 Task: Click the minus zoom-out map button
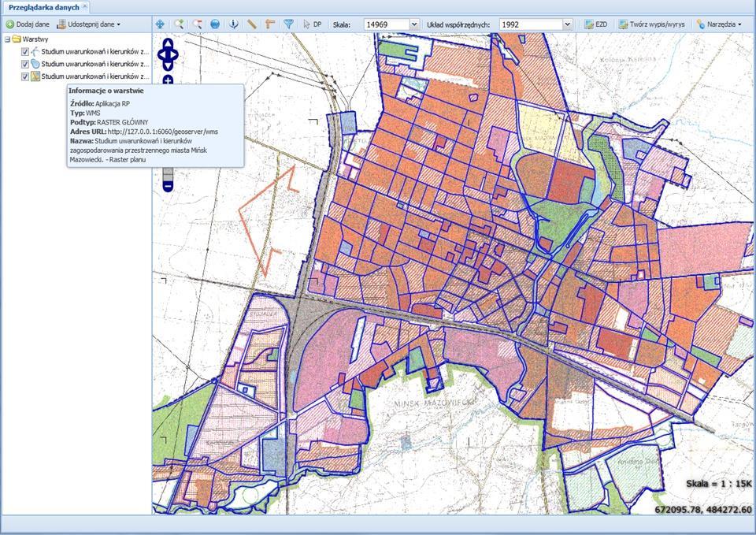(x=168, y=186)
